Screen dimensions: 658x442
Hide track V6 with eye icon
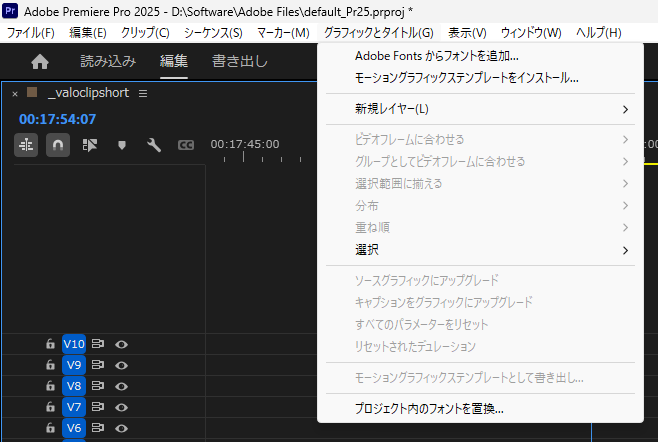121,429
